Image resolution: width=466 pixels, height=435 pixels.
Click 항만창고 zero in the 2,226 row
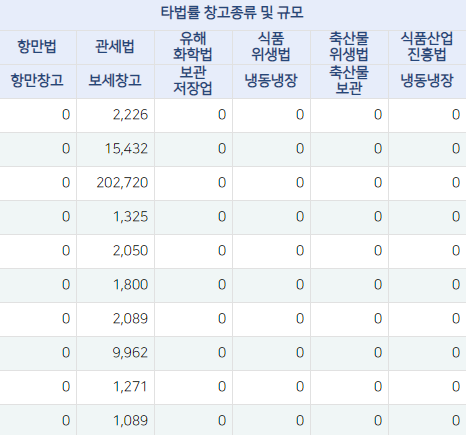[66, 115]
